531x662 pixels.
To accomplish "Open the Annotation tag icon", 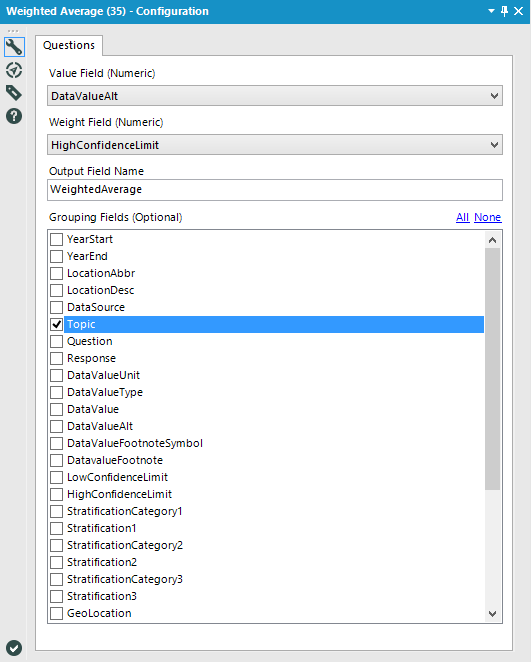I will [x=14, y=93].
